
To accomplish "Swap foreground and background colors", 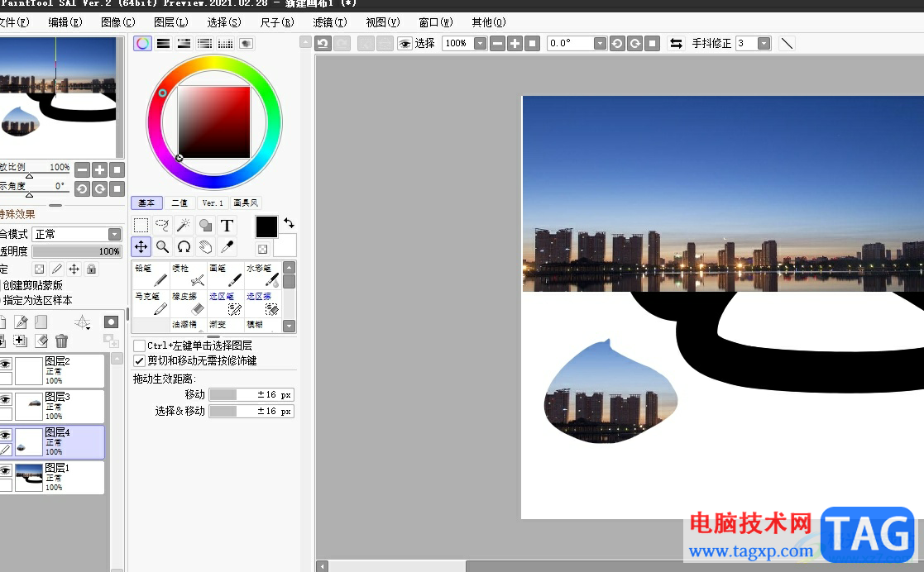I will 289,223.
